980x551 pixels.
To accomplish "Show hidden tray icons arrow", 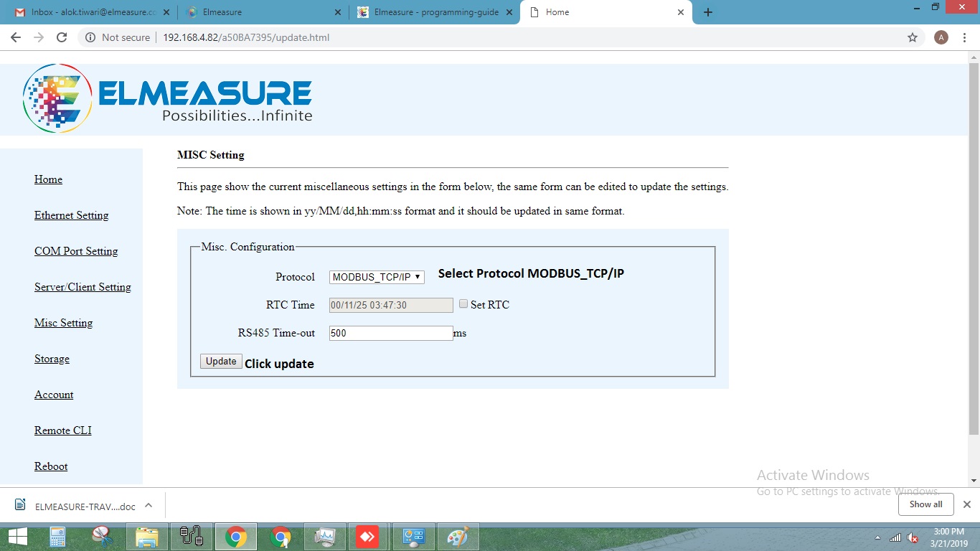I will pos(878,537).
